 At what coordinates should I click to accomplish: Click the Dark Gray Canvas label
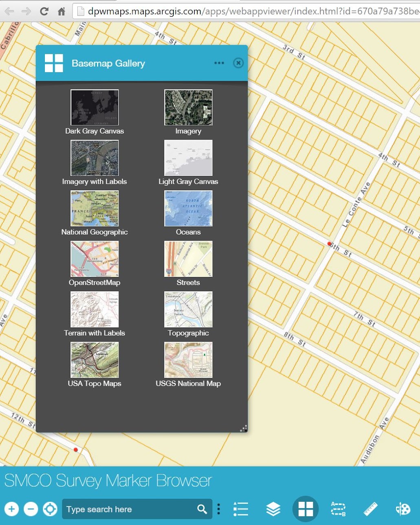(95, 131)
